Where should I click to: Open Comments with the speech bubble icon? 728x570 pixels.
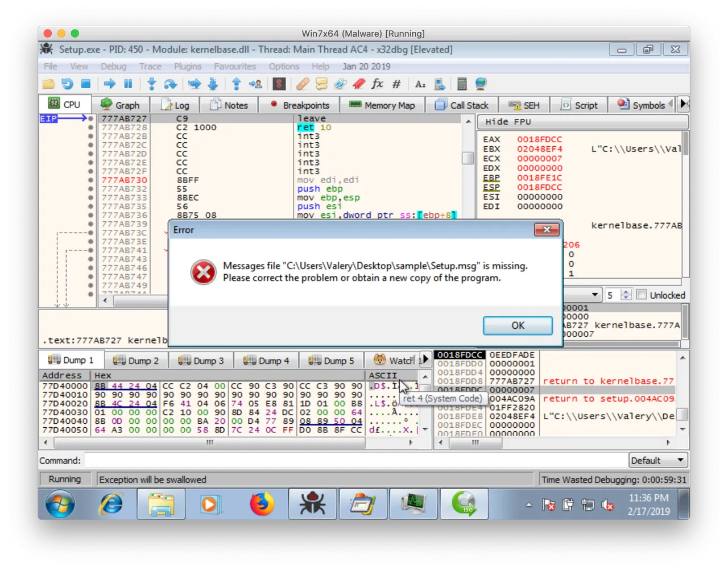pos(321,84)
